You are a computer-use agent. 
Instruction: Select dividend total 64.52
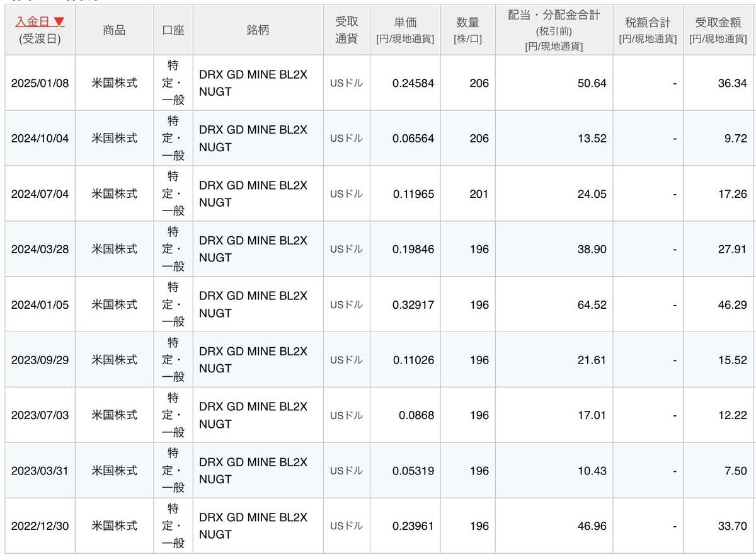pyautogui.click(x=592, y=305)
